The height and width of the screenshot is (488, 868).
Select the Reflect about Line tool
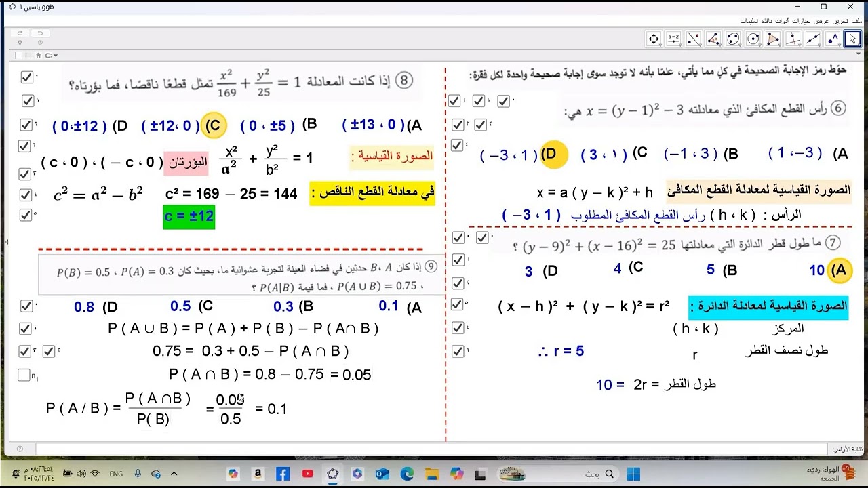[x=693, y=39]
